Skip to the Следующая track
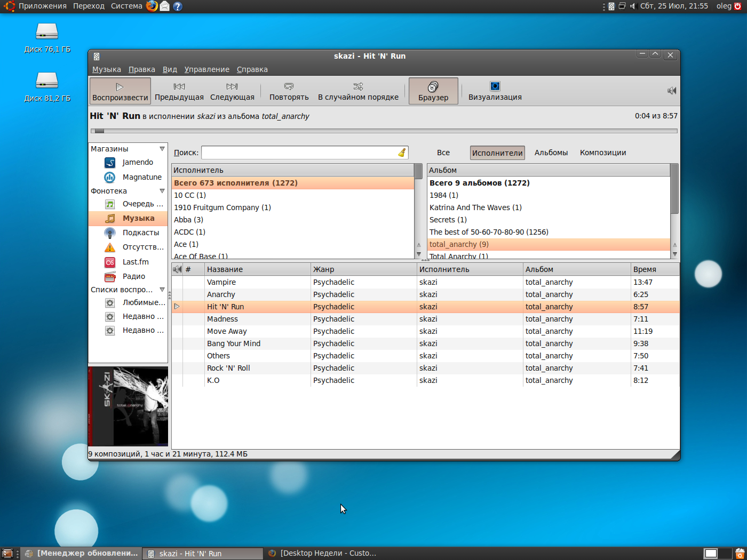The width and height of the screenshot is (747, 560). pos(232,91)
